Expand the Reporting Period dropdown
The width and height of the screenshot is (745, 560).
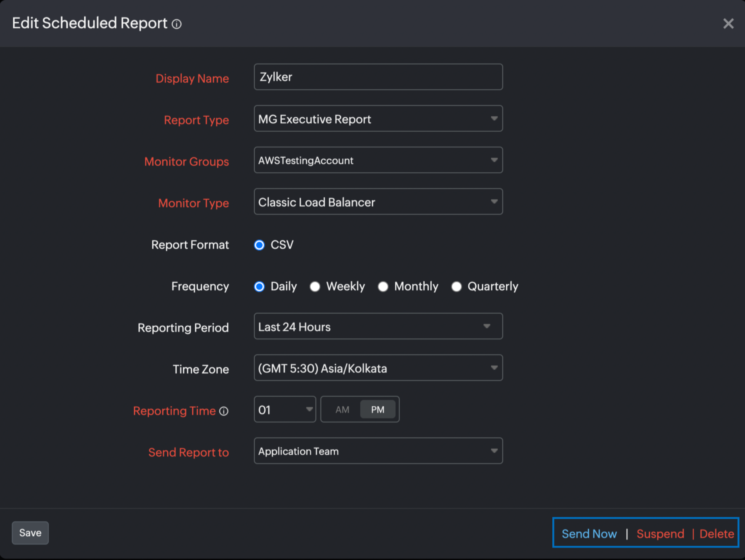tap(378, 327)
